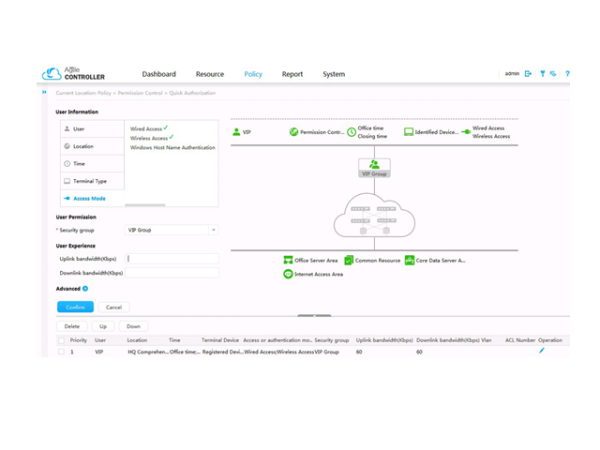
Task: Select the Terminal Type category row
Action: (x=92, y=181)
